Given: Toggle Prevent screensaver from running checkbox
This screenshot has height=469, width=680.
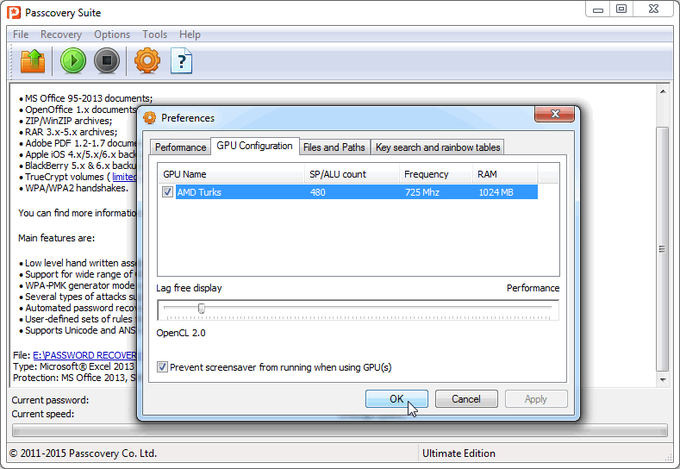Looking at the screenshot, I should [162, 367].
